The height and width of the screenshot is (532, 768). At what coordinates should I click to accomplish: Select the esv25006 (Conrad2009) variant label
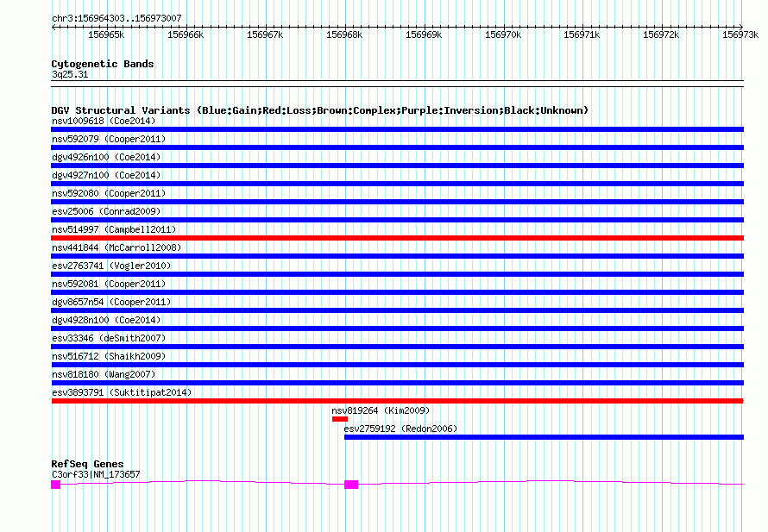[x=106, y=211]
